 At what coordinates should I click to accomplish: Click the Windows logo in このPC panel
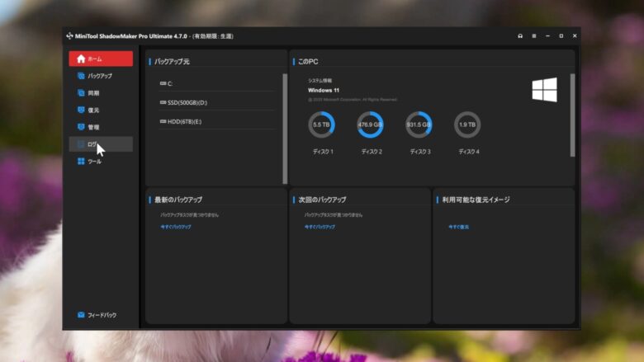tap(545, 89)
